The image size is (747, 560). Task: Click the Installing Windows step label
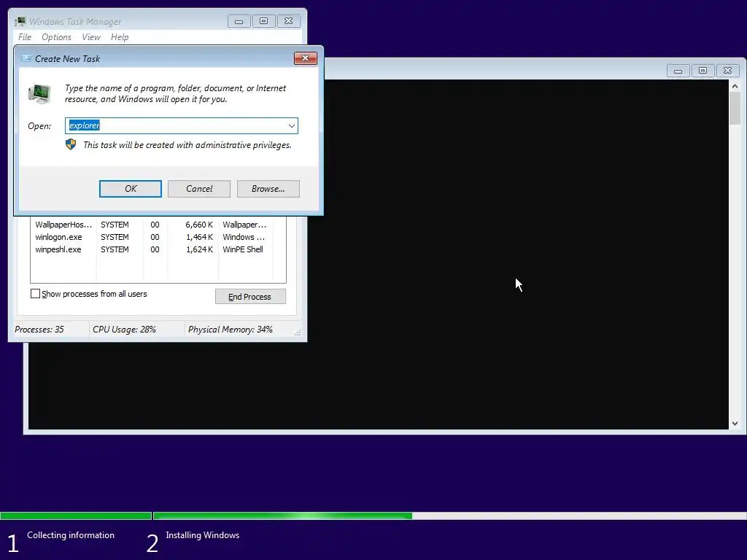[203, 534]
